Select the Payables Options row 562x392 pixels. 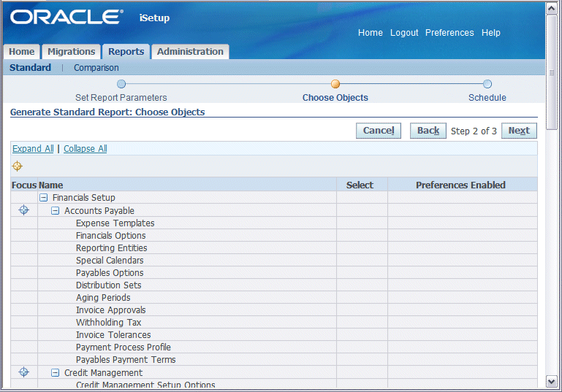(x=274, y=273)
